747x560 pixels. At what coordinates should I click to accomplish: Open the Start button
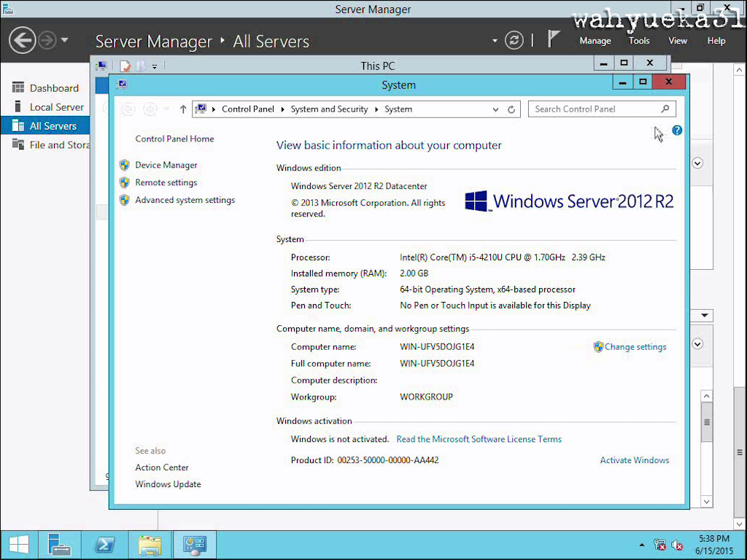[x=19, y=545]
